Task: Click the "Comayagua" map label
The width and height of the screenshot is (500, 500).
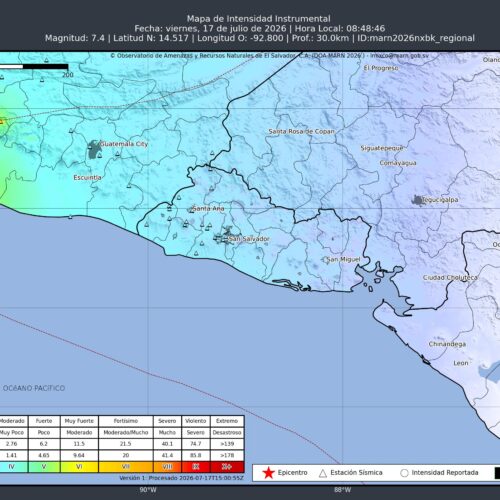Action: (x=398, y=163)
